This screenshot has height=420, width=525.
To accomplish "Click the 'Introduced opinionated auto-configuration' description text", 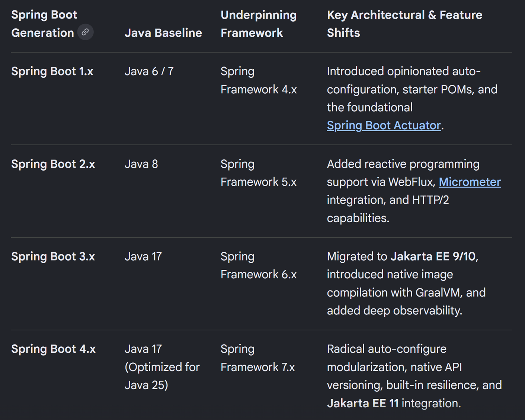I will pos(412,98).
